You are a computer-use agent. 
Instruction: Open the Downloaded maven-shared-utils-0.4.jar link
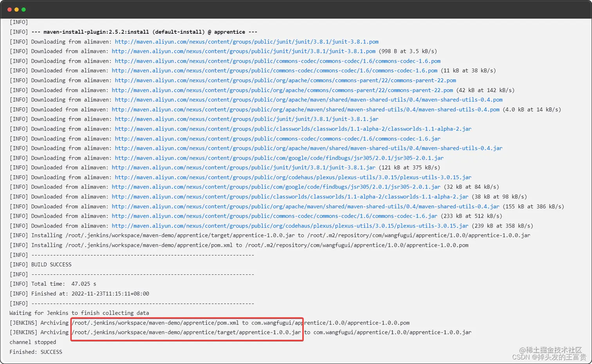click(x=305, y=206)
